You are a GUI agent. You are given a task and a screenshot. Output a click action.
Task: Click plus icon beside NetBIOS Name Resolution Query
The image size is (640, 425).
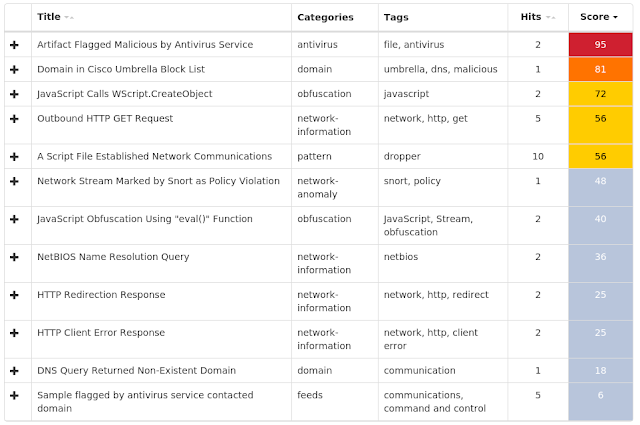pyautogui.click(x=14, y=257)
